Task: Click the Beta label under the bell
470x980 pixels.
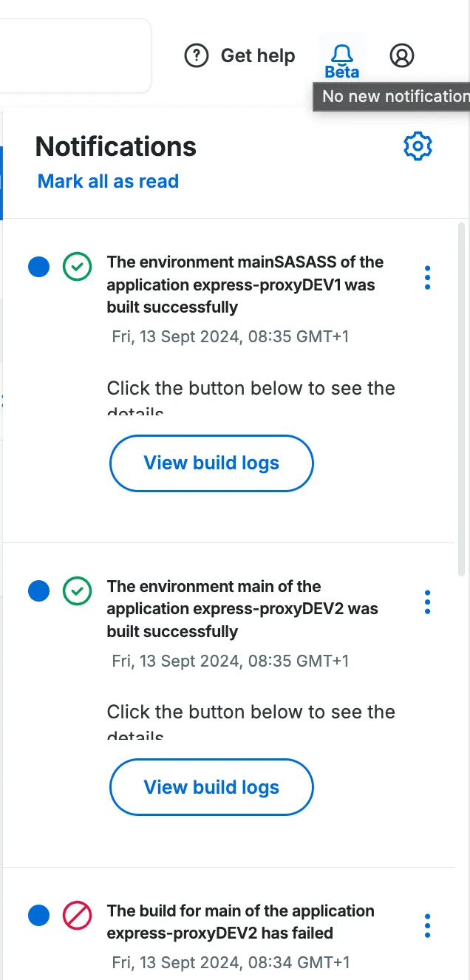Action: pyautogui.click(x=341, y=72)
